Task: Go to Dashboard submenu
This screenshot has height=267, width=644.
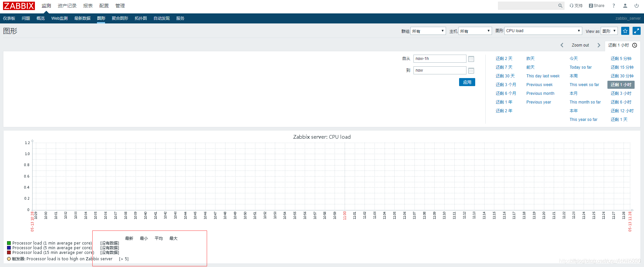Action: [x=9, y=18]
